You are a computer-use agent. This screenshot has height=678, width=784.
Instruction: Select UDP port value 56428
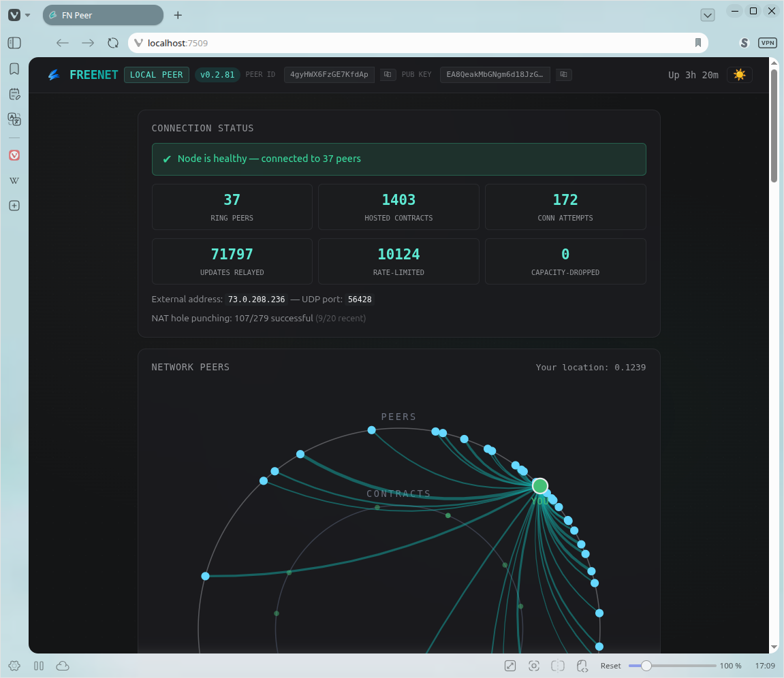click(360, 300)
